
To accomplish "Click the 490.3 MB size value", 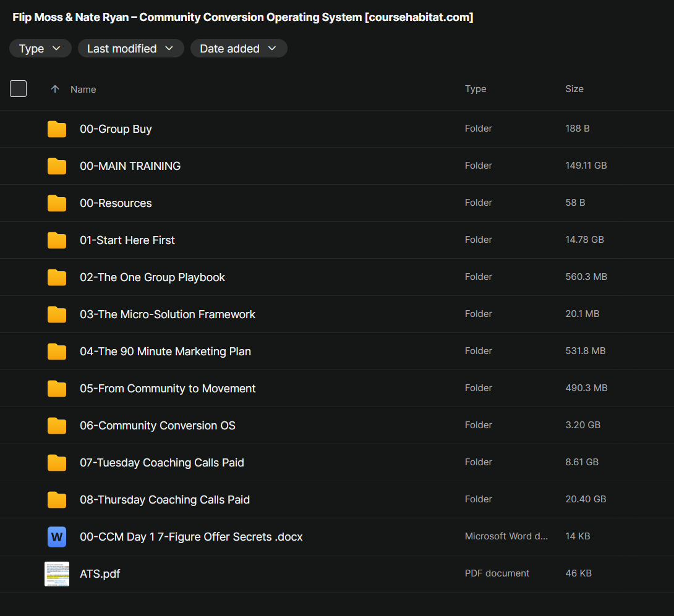I will point(586,388).
